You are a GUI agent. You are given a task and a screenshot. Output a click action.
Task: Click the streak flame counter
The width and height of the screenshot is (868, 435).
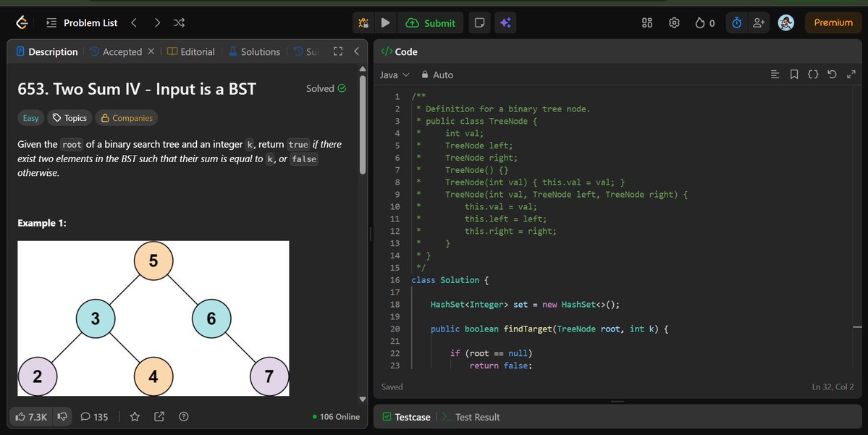(704, 22)
